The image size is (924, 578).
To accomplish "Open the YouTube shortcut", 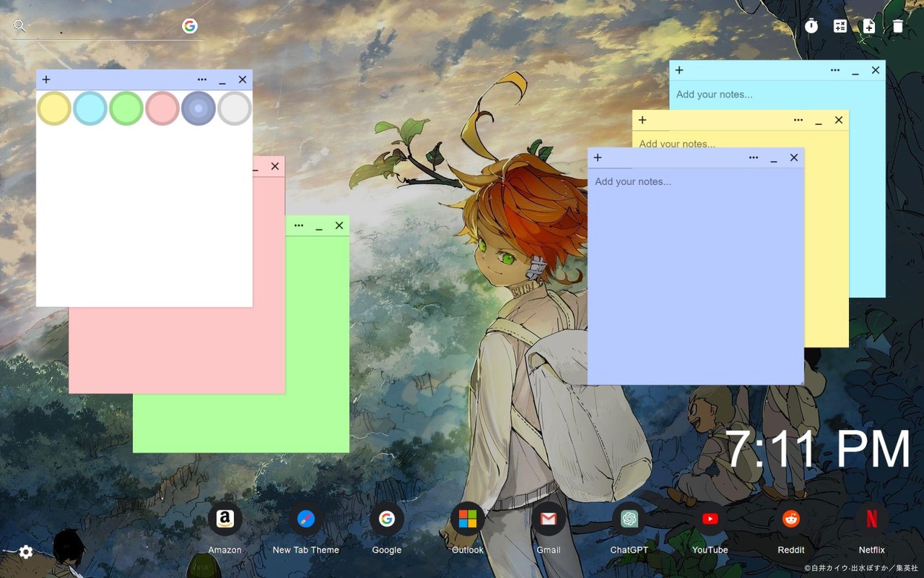I will point(710,519).
